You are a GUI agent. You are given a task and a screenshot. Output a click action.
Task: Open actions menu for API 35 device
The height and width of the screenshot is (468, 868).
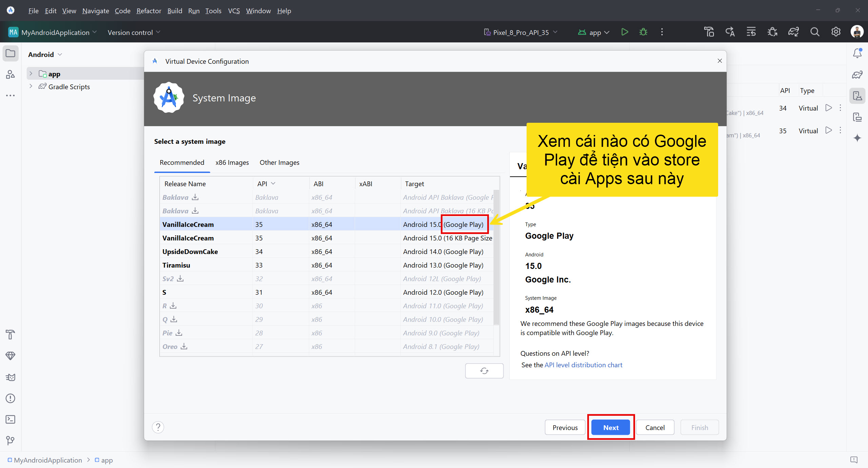click(840, 130)
